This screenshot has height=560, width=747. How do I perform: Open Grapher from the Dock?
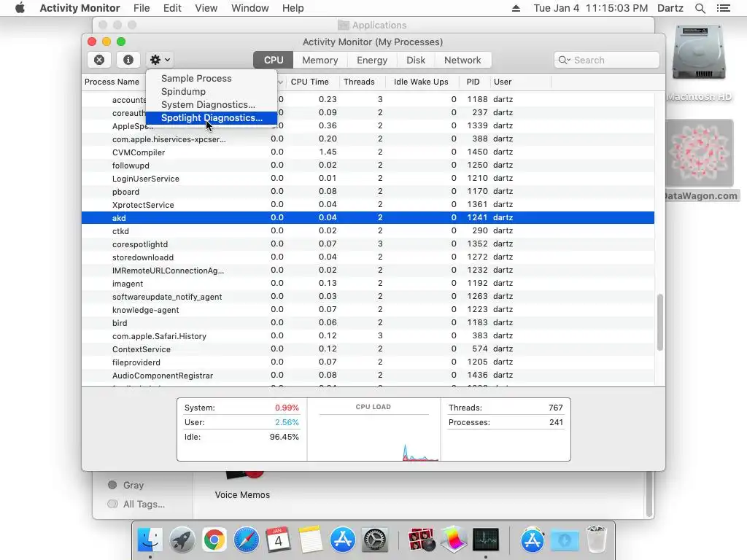pyautogui.click(x=454, y=540)
